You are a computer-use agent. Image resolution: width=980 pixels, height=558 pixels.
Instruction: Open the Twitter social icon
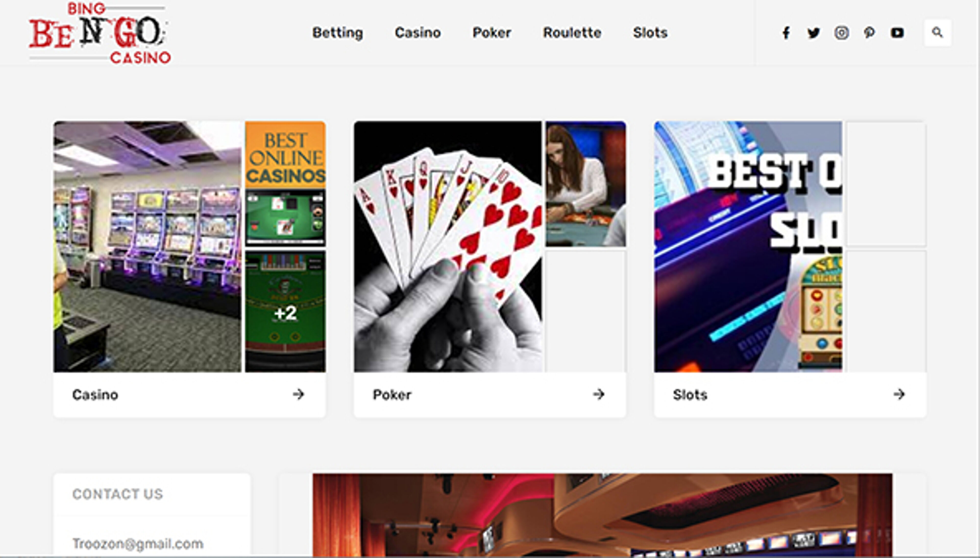coord(813,33)
